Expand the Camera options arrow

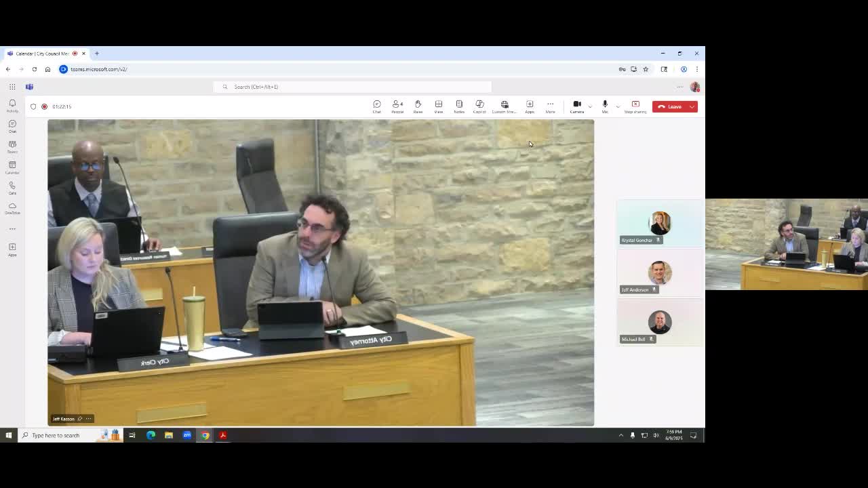pyautogui.click(x=590, y=106)
